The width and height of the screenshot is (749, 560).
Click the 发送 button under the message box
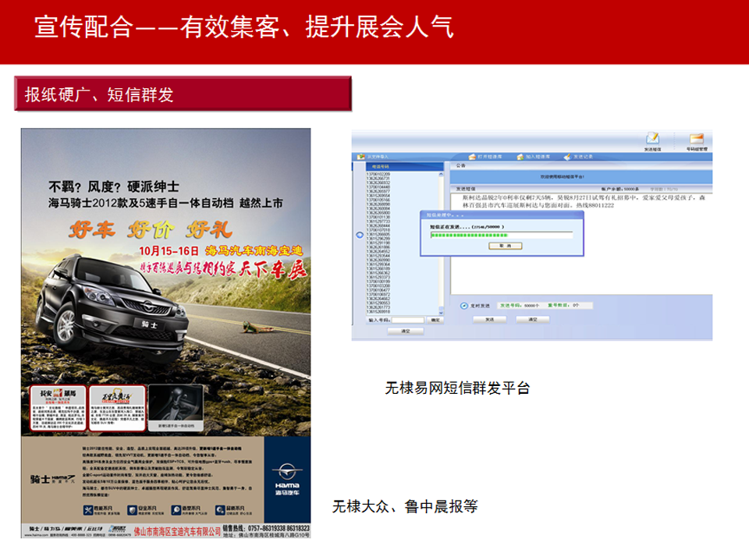pyautogui.click(x=490, y=320)
